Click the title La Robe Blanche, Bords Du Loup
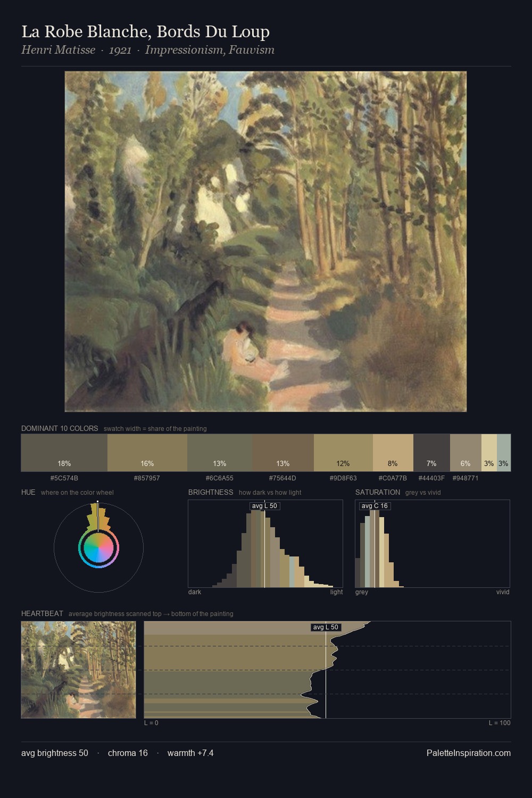 pos(145,32)
